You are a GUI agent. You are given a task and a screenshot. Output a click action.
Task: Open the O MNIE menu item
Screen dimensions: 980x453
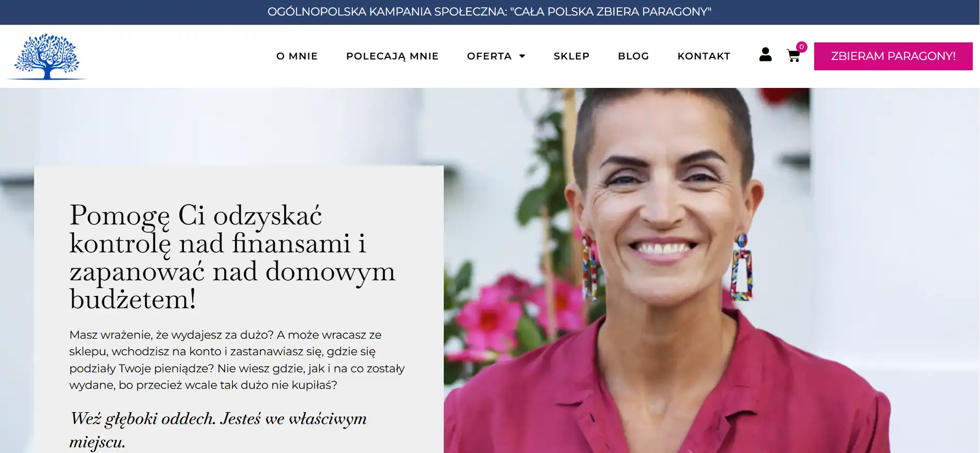[297, 56]
